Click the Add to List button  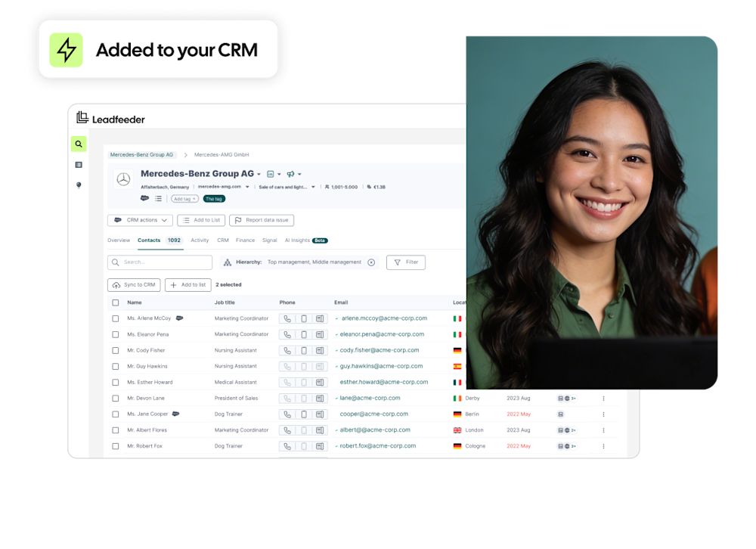[x=201, y=220]
